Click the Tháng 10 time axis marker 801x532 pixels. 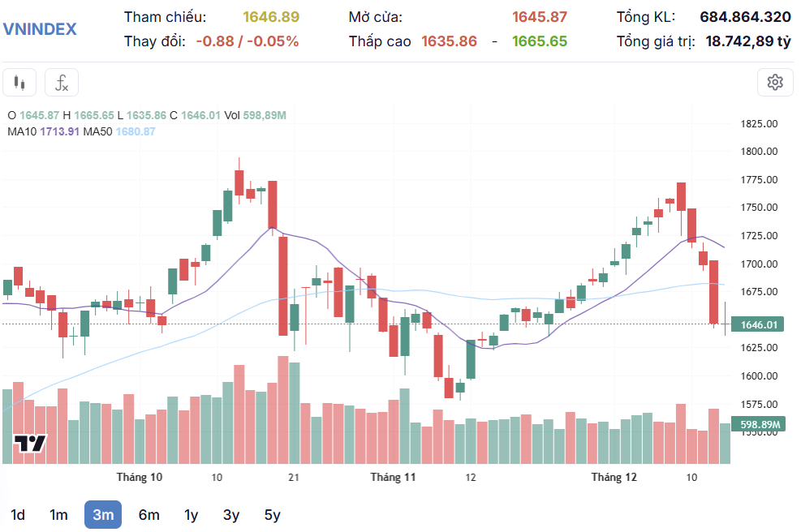(x=140, y=478)
